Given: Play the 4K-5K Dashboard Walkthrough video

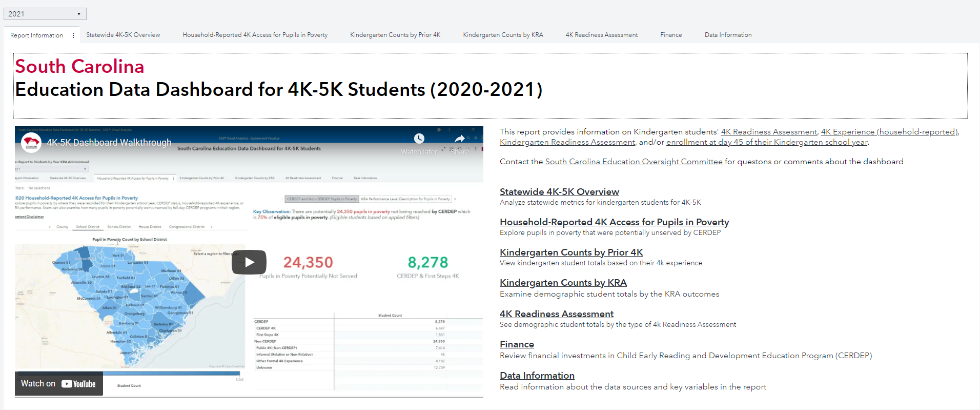Looking at the screenshot, I should [x=249, y=262].
